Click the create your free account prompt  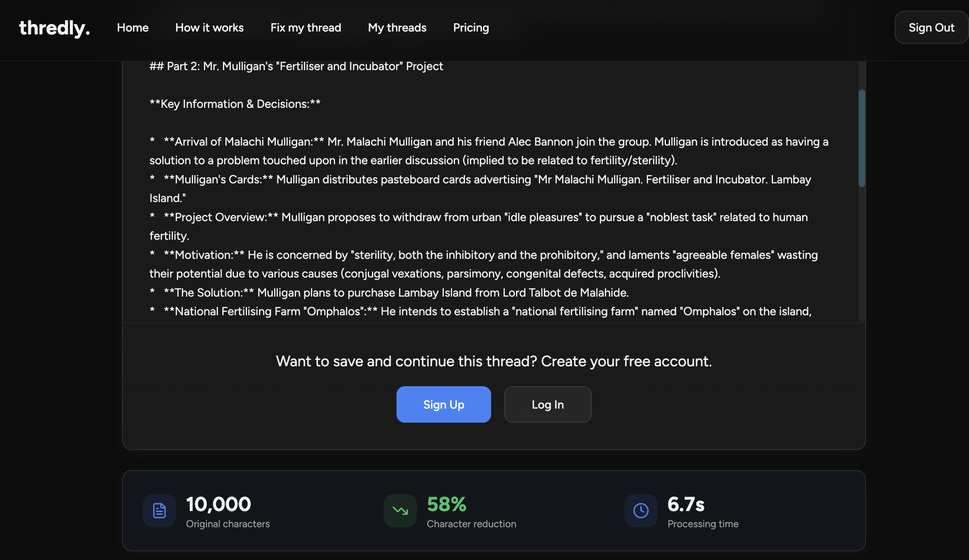point(494,361)
